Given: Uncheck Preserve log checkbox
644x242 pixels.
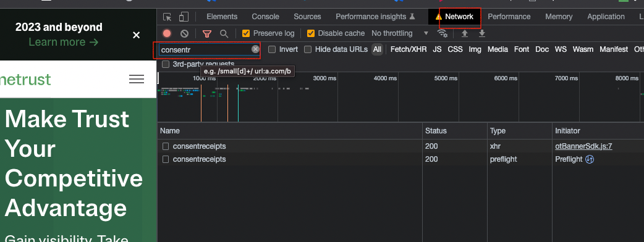Looking at the screenshot, I should tap(246, 33).
